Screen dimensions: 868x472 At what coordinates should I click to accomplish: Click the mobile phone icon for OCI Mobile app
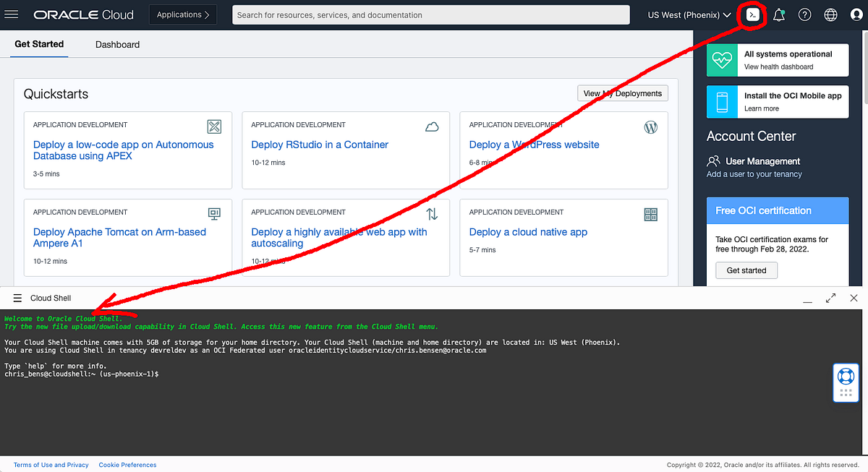tap(722, 101)
